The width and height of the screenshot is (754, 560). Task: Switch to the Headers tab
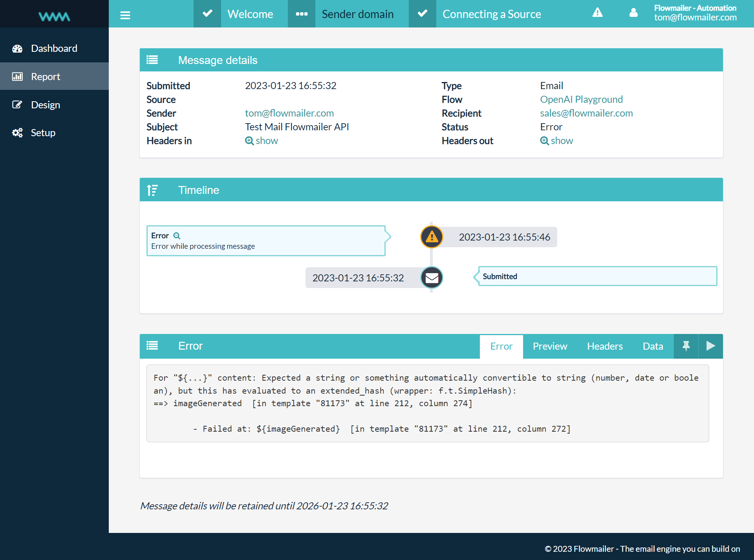605,347
